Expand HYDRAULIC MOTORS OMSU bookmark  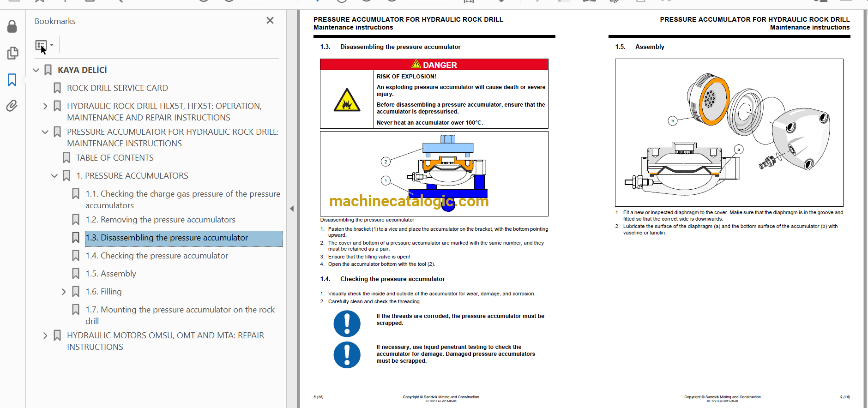45,336
